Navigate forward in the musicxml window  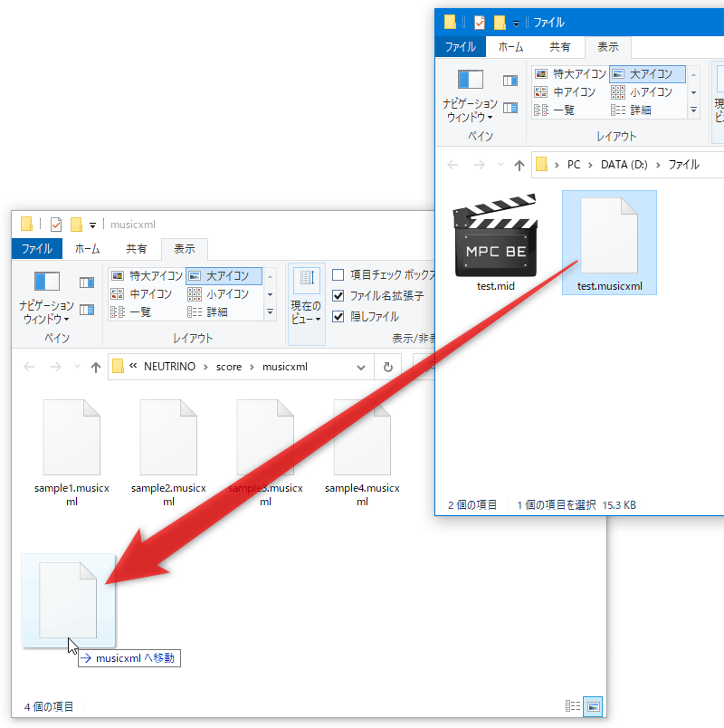56,368
